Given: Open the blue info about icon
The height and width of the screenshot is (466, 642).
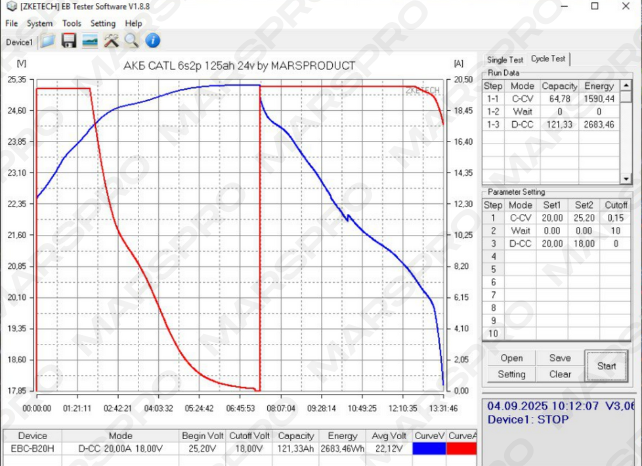Looking at the screenshot, I should (153, 41).
